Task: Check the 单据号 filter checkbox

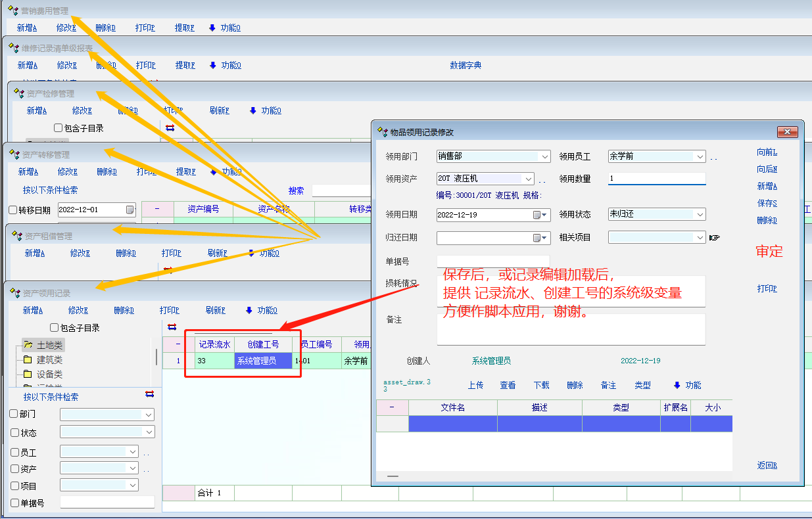Action: tap(14, 503)
